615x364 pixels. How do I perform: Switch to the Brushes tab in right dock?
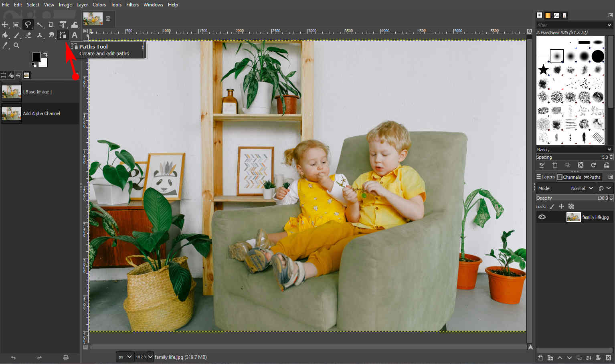[x=539, y=15]
